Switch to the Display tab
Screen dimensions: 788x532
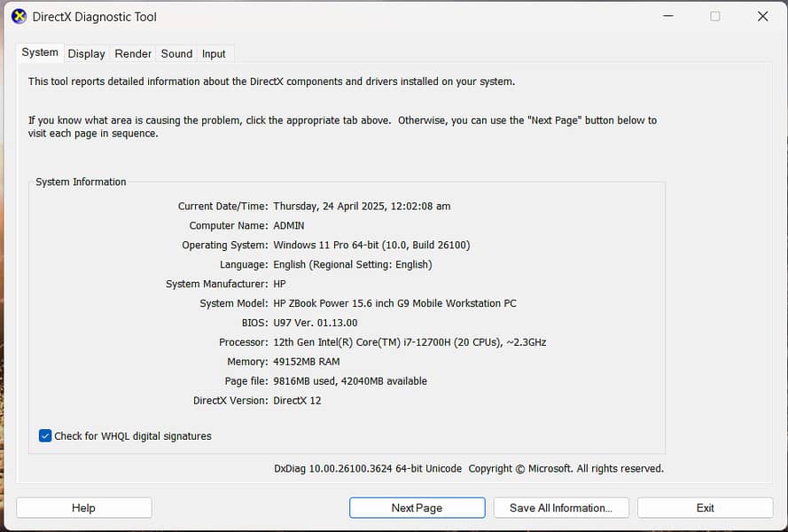[87, 54]
